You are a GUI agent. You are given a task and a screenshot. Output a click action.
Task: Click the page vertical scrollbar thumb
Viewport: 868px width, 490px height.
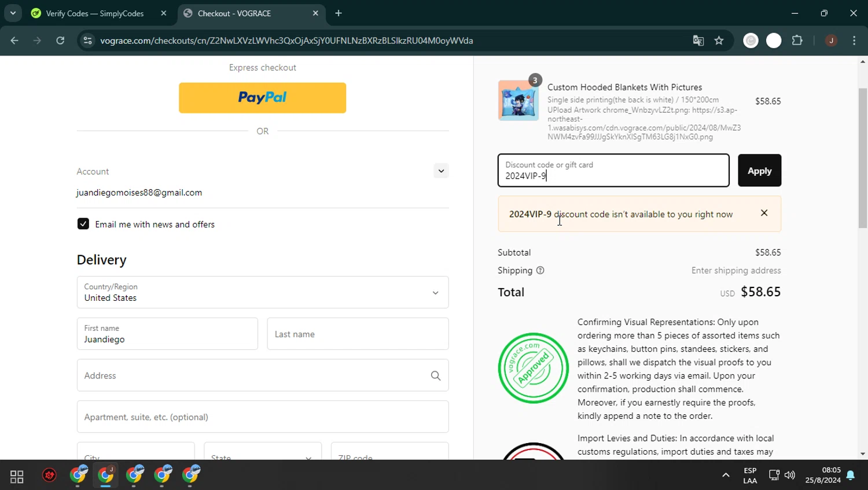pos(863,158)
